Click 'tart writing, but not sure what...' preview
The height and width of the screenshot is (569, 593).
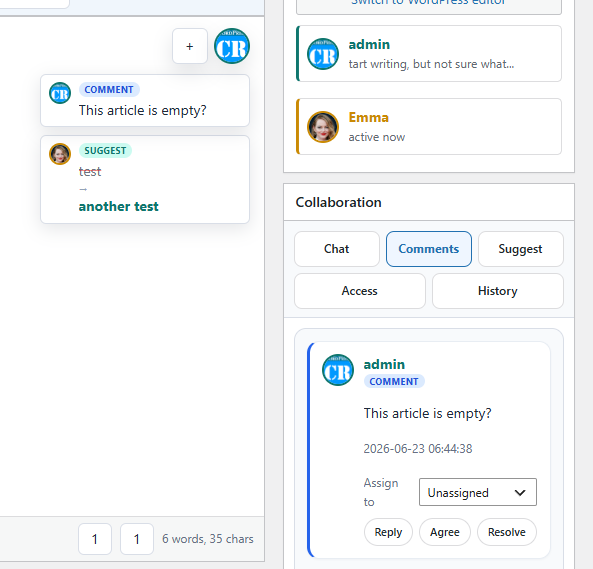(431, 64)
